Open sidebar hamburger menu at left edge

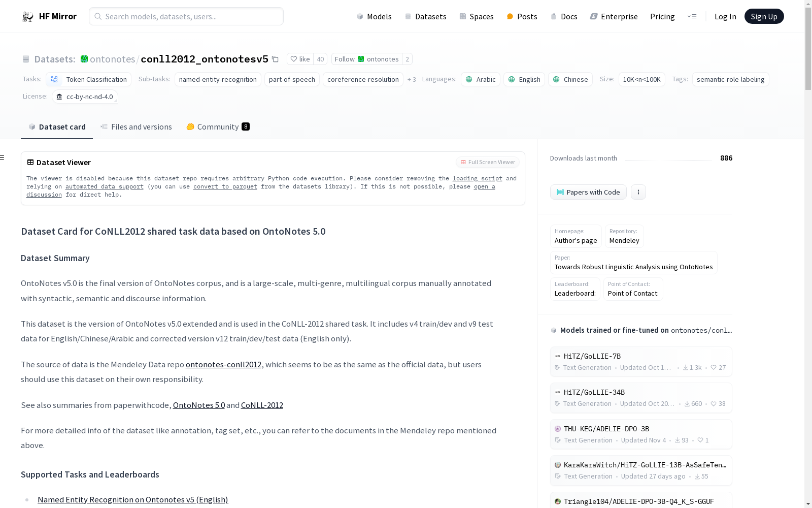tap(2, 157)
